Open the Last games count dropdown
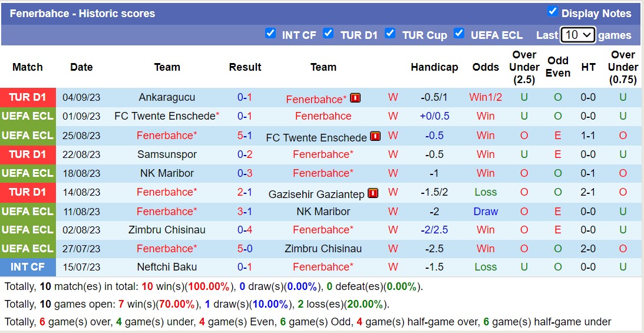This screenshot has width=644, height=333. (x=578, y=35)
